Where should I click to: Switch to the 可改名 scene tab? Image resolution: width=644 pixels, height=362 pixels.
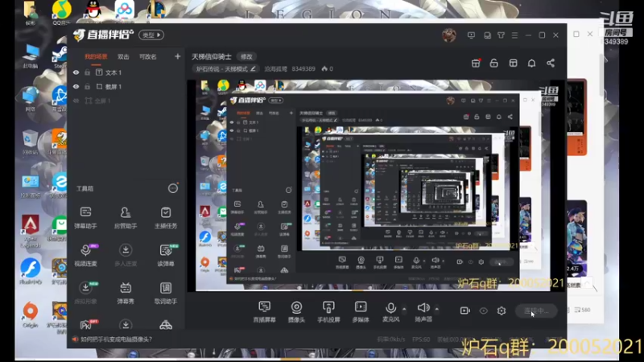coord(148,56)
